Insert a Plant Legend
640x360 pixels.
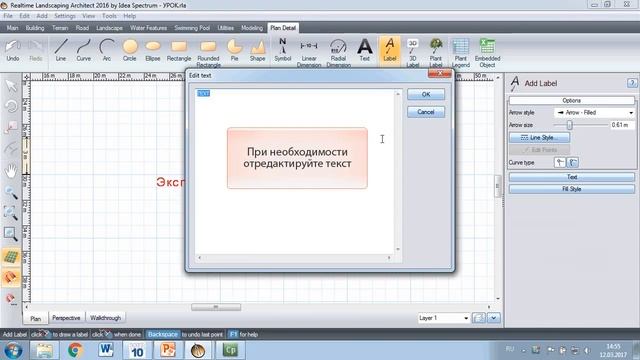tap(460, 53)
